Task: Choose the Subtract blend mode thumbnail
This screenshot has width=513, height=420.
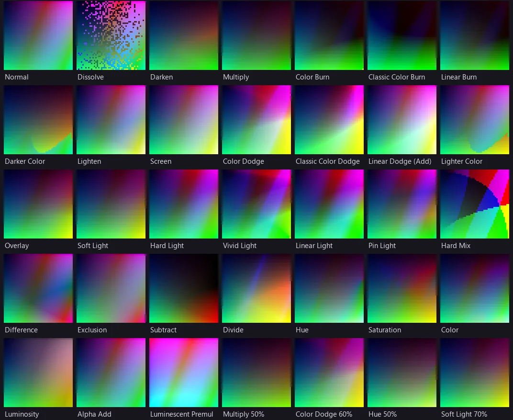Action: click(184, 288)
